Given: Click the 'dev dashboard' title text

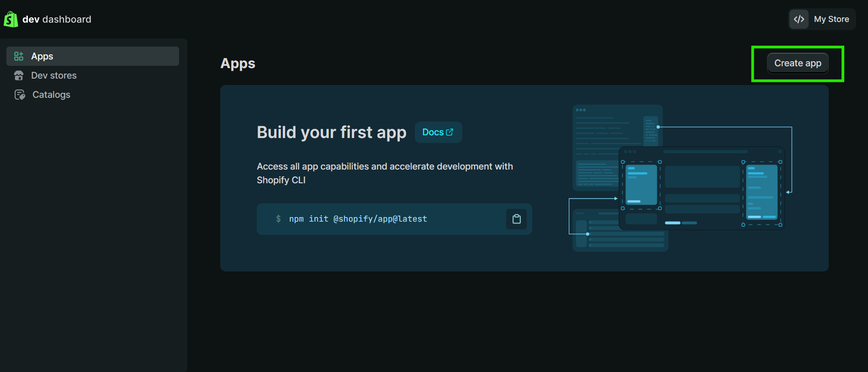Looking at the screenshot, I should click(57, 19).
